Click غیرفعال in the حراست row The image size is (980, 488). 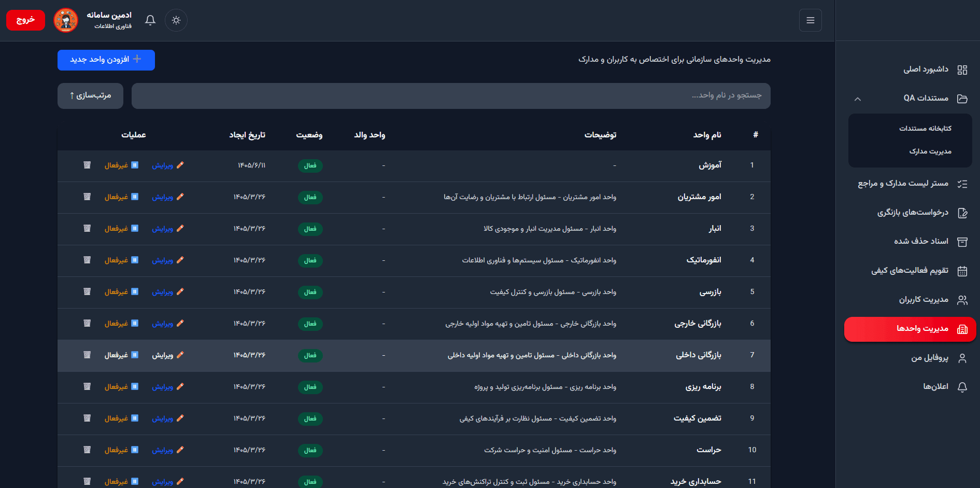[121, 450]
